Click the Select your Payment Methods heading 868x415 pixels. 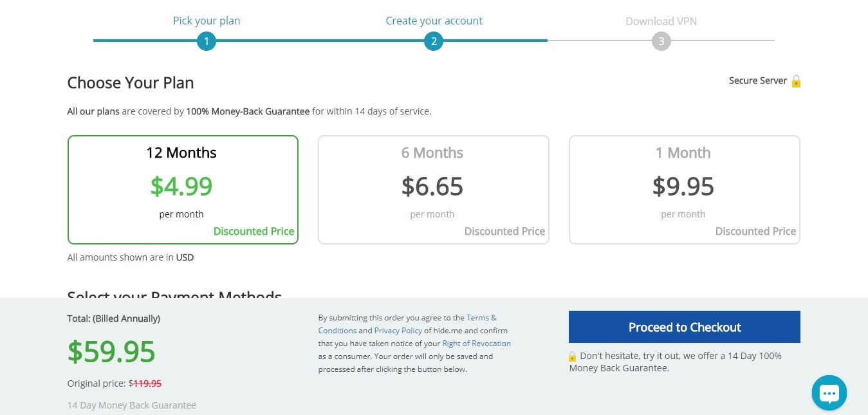click(x=174, y=294)
